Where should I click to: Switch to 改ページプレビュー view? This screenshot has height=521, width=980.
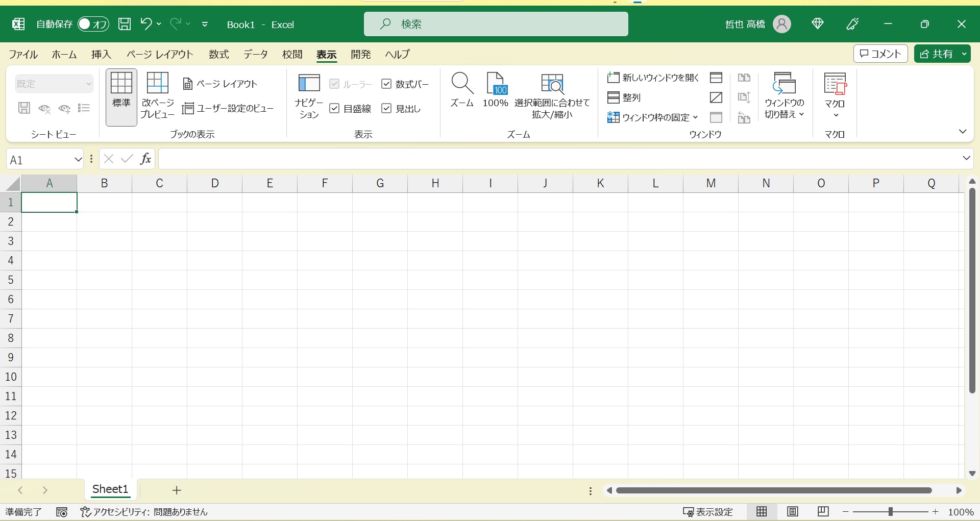pos(158,97)
